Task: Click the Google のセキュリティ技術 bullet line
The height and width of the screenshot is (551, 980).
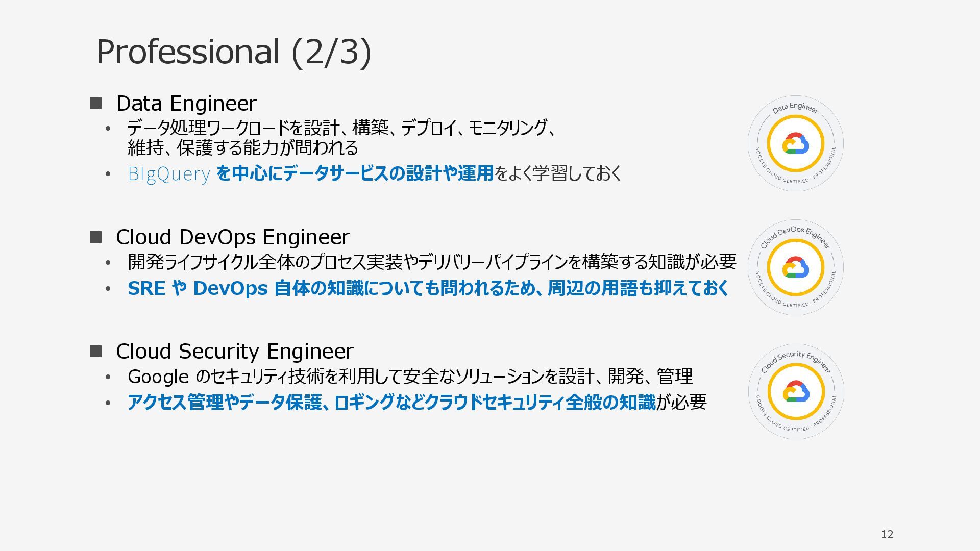Action: (410, 377)
